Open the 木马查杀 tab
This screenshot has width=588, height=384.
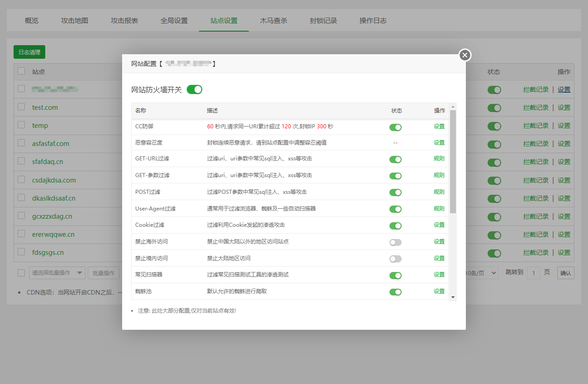coord(274,20)
